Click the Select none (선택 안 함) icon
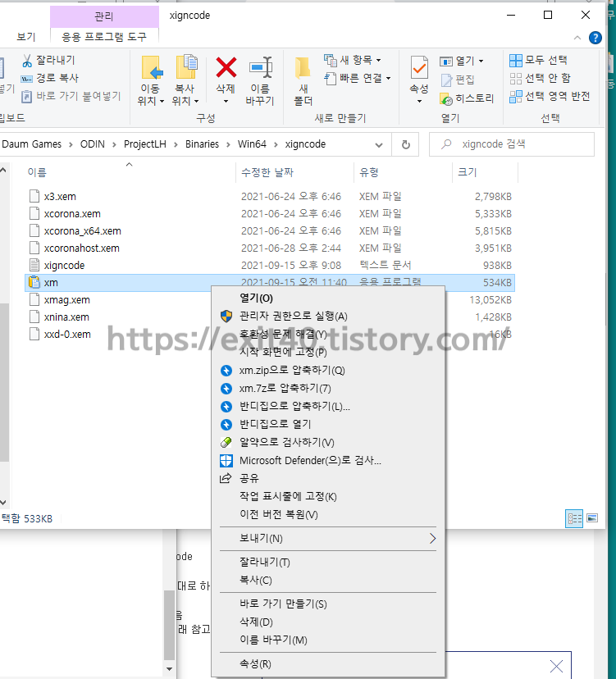This screenshot has width=616, height=679. pos(515,79)
